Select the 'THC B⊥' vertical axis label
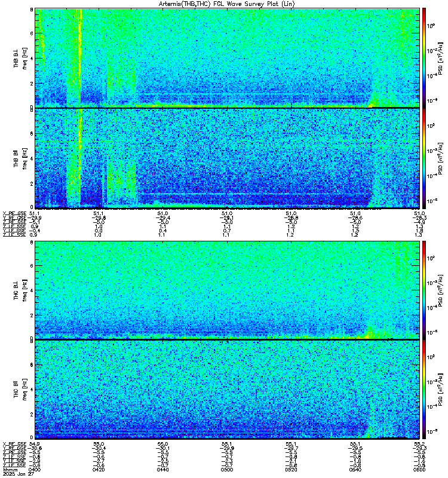 [16, 290]
